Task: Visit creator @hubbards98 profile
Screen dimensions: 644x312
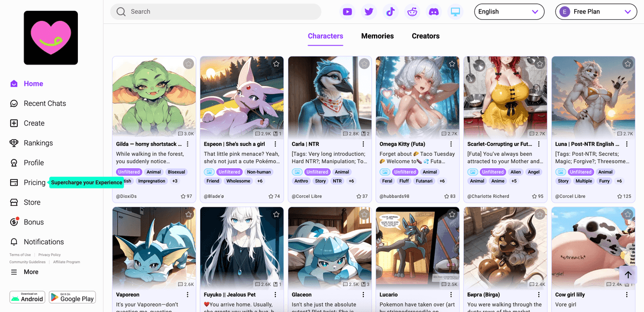Action: [394, 197]
